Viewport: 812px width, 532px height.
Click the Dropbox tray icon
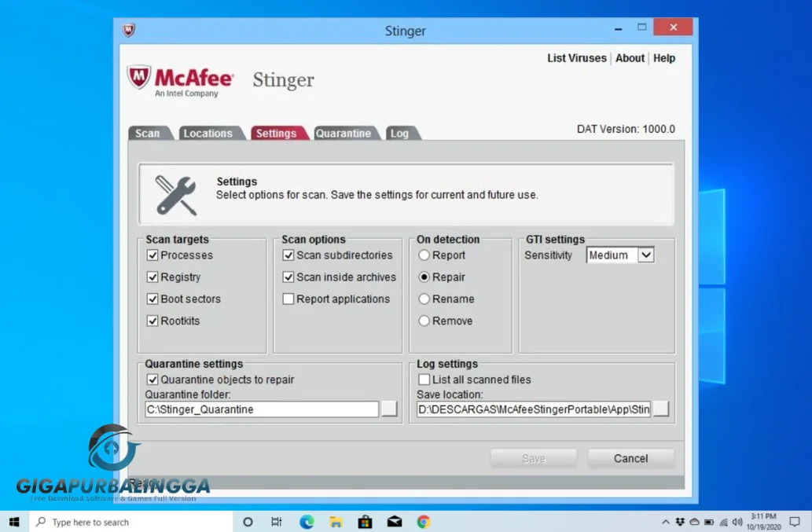pos(680,522)
